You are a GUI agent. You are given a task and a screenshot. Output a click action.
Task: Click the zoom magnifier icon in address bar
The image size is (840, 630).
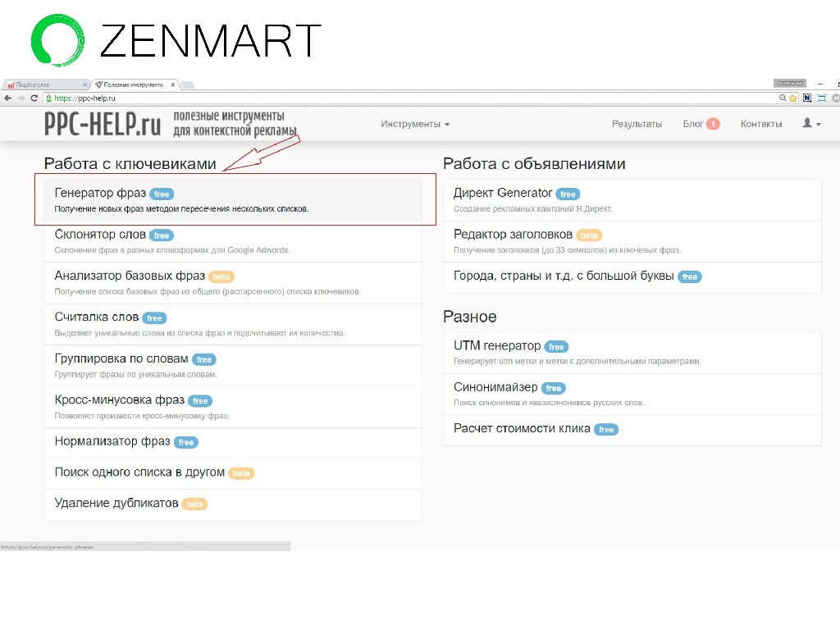pyautogui.click(x=783, y=98)
